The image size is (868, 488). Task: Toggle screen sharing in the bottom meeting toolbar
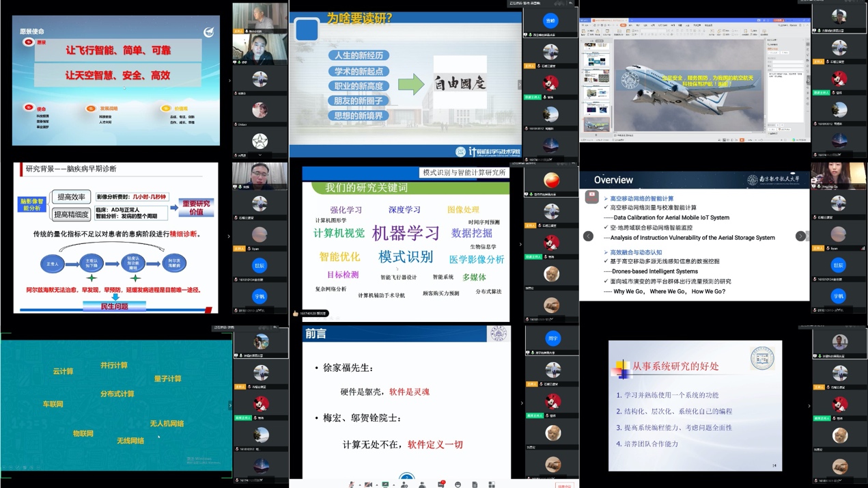386,485
